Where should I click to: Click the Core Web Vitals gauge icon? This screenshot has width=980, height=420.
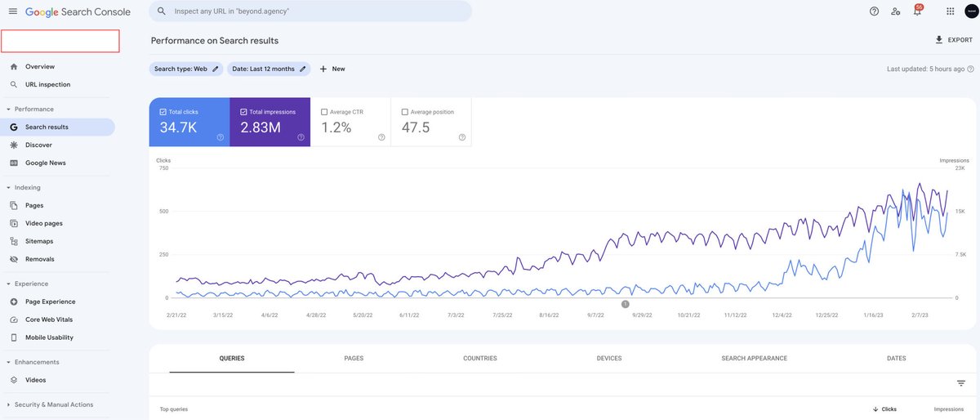[14, 319]
